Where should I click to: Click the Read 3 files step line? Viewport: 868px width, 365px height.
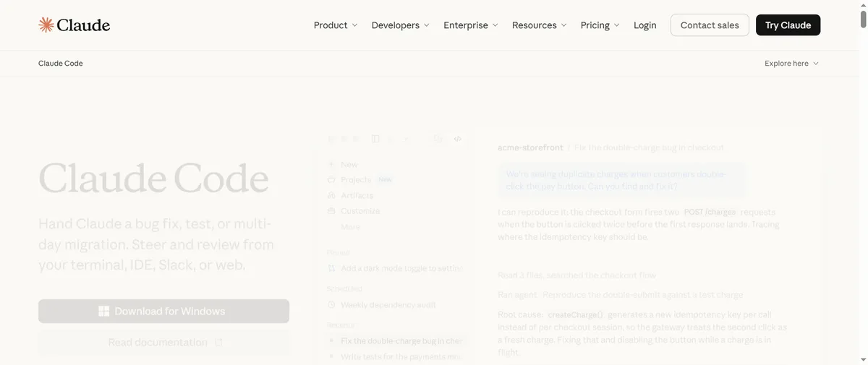click(x=576, y=275)
